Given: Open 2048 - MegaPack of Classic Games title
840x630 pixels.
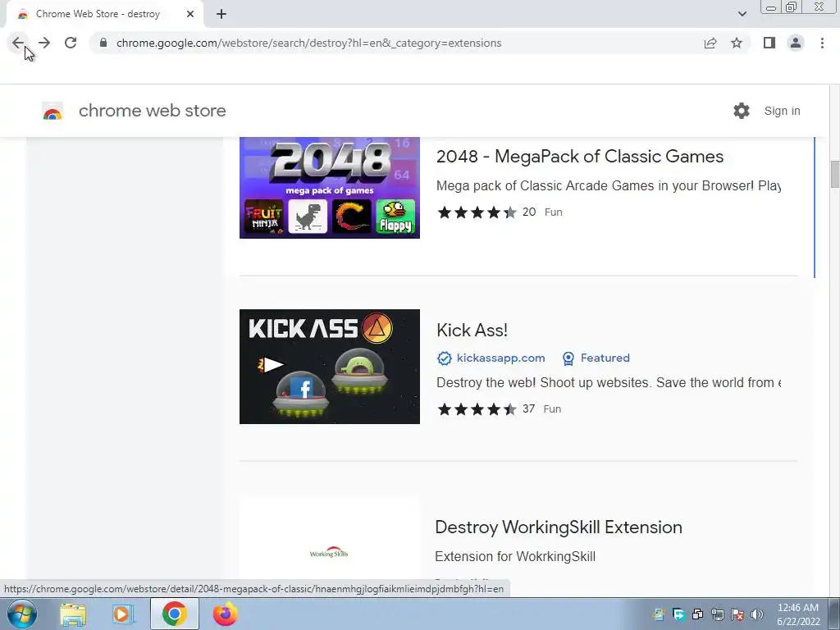Looking at the screenshot, I should click(580, 157).
